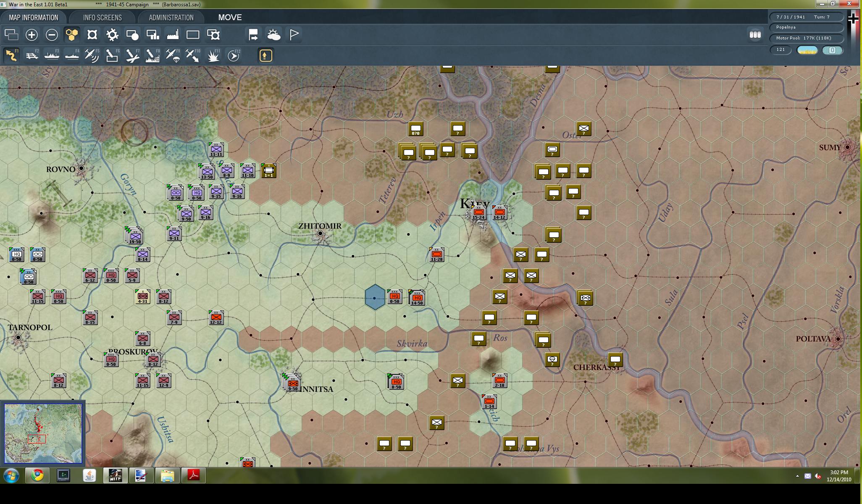The width and height of the screenshot is (862, 504).
Task: Click the overview minimap thumbnail
Action: tap(43, 433)
